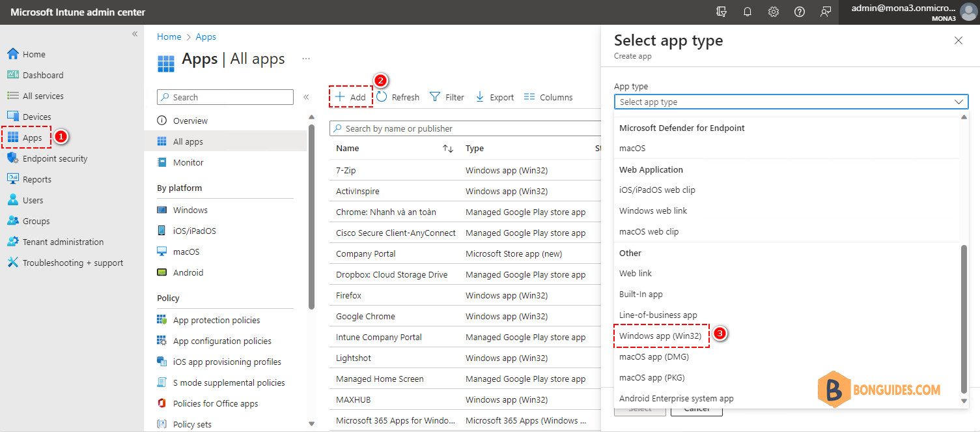Viewport: 980px width, 432px height.
Task: Click the notifications bell icon
Action: (748, 12)
